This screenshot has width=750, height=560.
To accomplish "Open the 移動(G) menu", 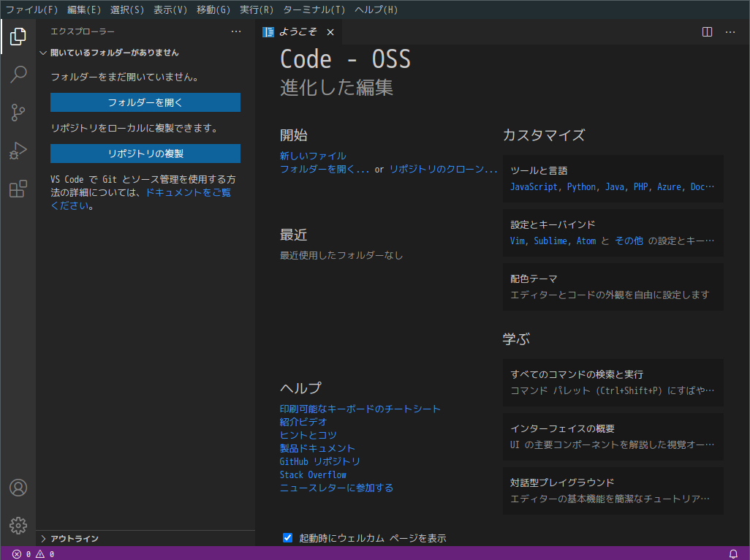I will click(213, 10).
